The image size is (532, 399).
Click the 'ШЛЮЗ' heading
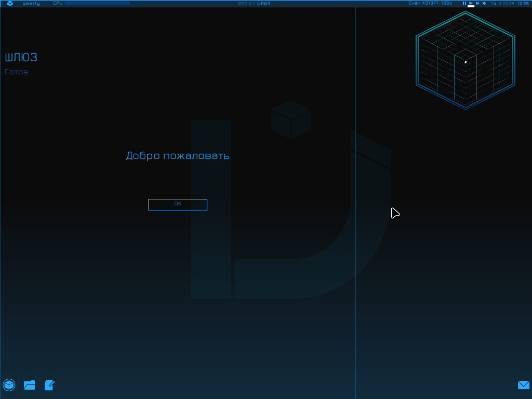pos(21,57)
